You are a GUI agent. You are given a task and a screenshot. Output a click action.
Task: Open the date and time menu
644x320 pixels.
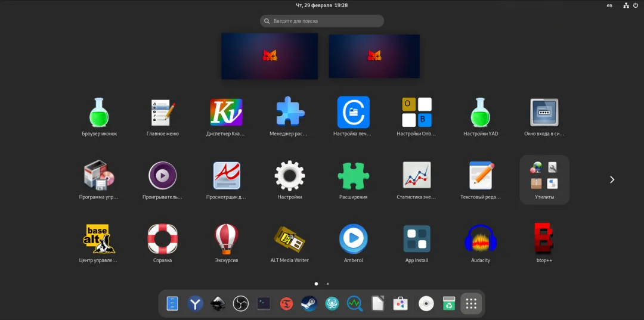[x=322, y=5]
